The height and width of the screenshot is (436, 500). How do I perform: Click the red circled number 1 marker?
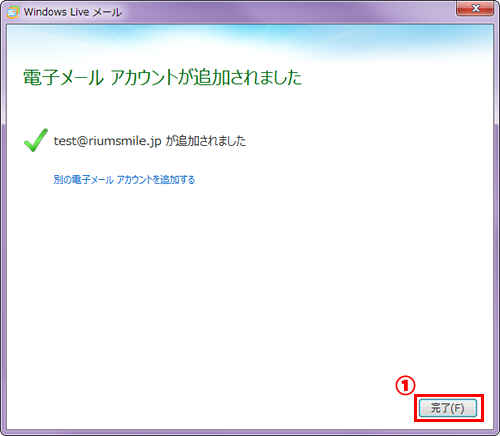point(405,386)
